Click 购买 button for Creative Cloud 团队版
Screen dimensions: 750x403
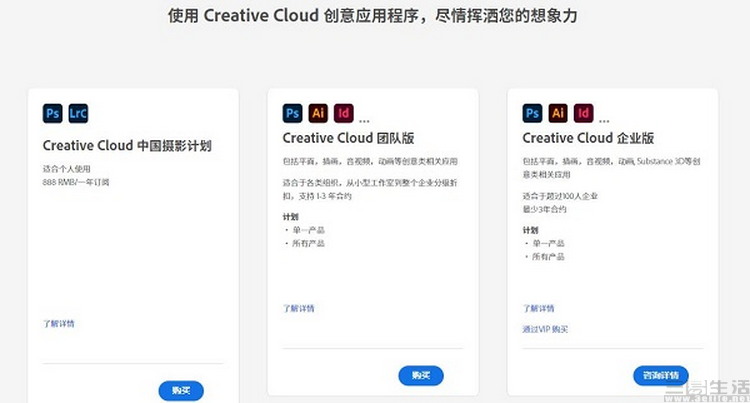pos(421,376)
